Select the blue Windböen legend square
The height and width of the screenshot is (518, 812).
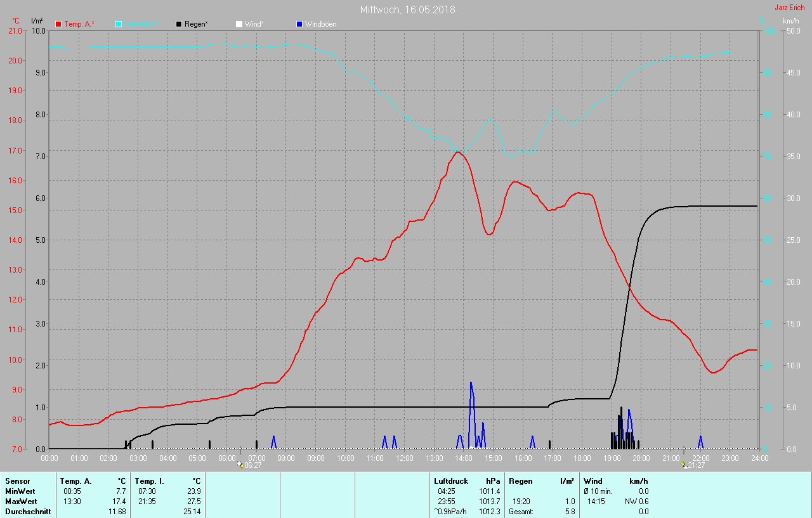299,24
